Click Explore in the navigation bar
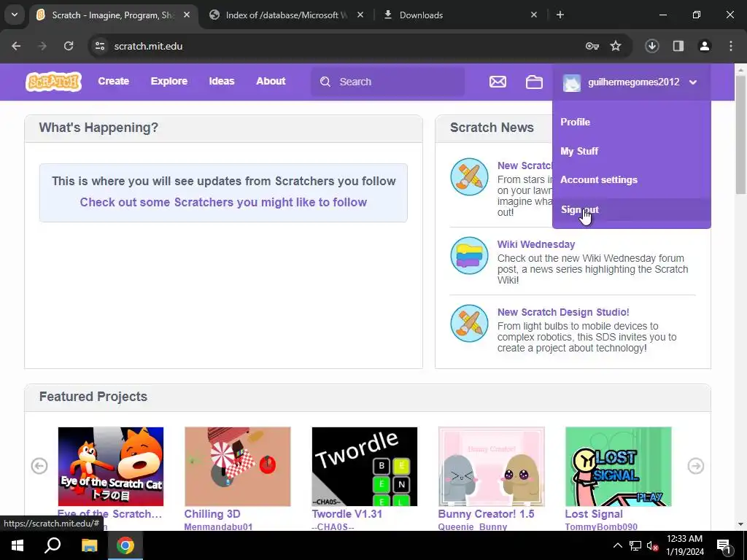 tap(169, 82)
